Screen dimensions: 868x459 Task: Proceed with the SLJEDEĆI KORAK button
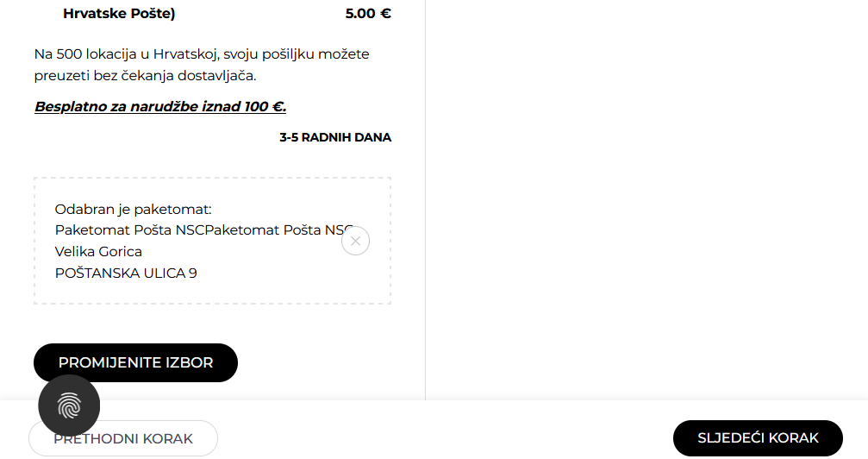pos(758,438)
